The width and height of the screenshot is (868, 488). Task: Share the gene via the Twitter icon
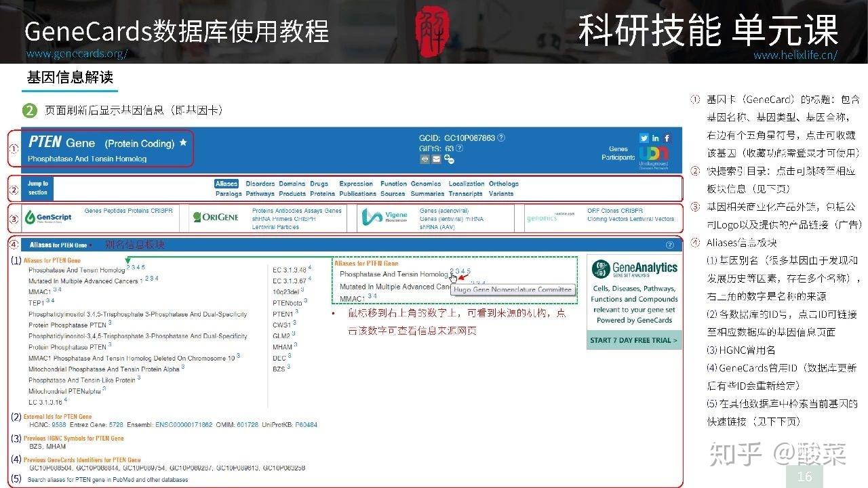pyautogui.click(x=644, y=138)
